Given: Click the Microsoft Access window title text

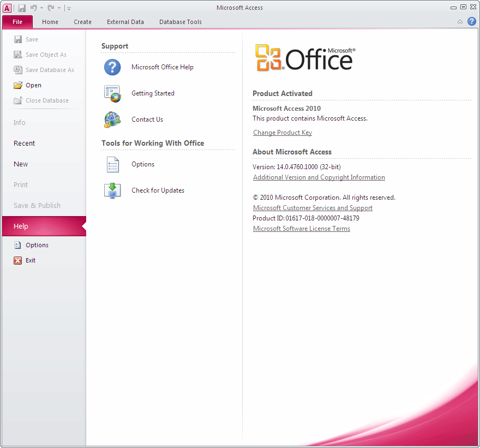Looking at the screenshot, I should tap(239, 8).
